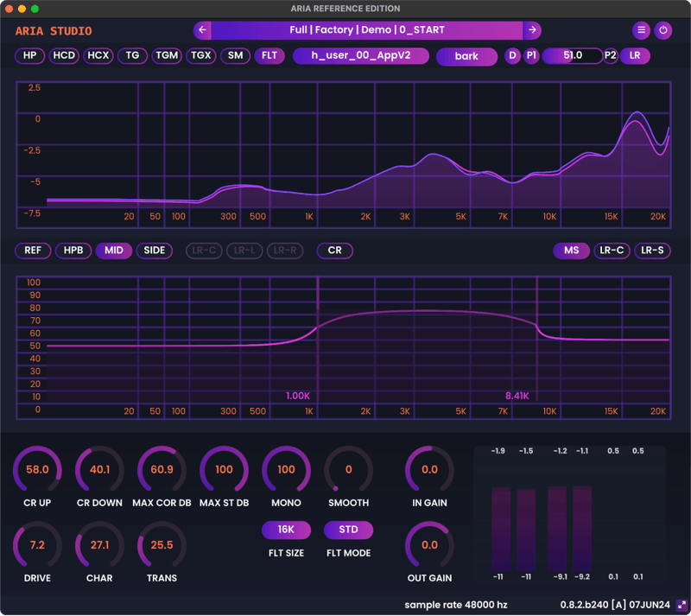This screenshot has height=616, width=691.
Task: Click version text 0.8.2.b240 [A] 07JUN24
Action: 615,605
